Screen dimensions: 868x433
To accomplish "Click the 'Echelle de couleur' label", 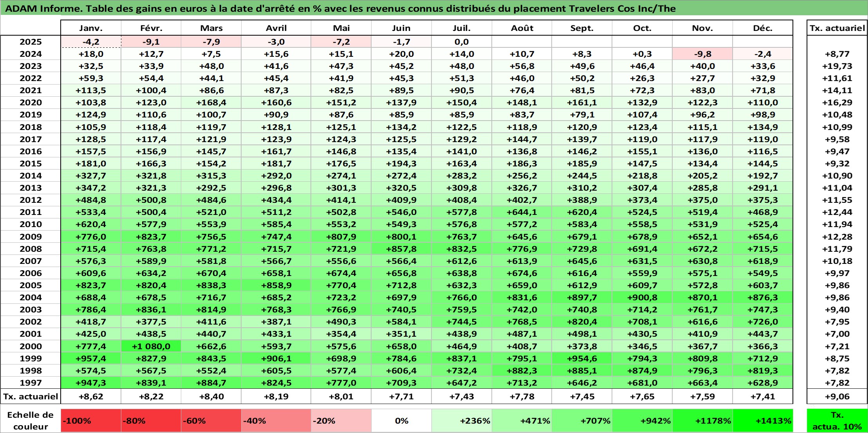I will point(31,421).
